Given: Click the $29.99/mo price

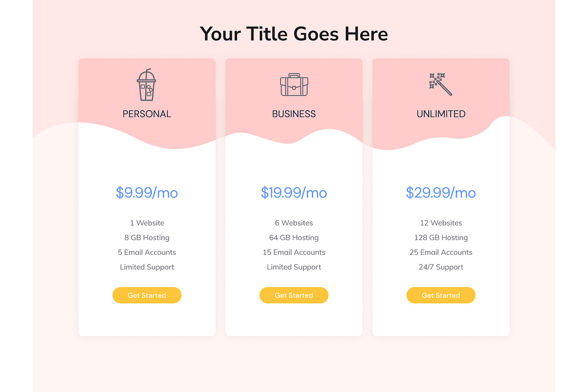Looking at the screenshot, I should (x=441, y=193).
